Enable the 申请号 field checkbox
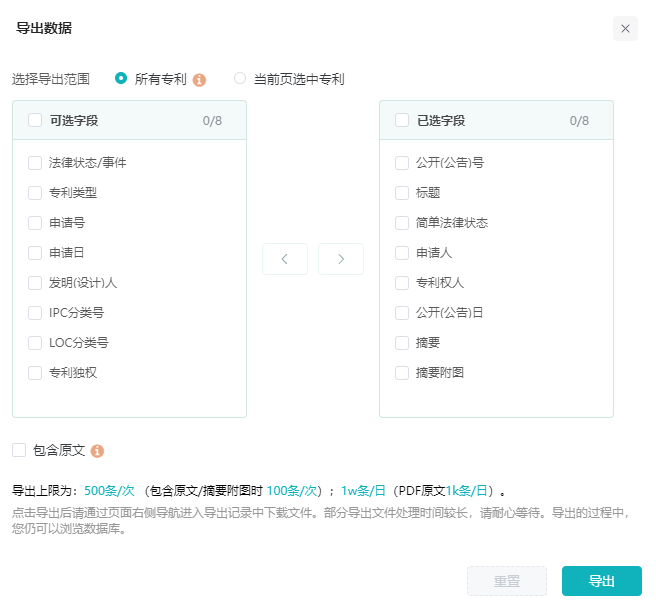Viewport: 656px width, 615px height. pyautogui.click(x=35, y=222)
